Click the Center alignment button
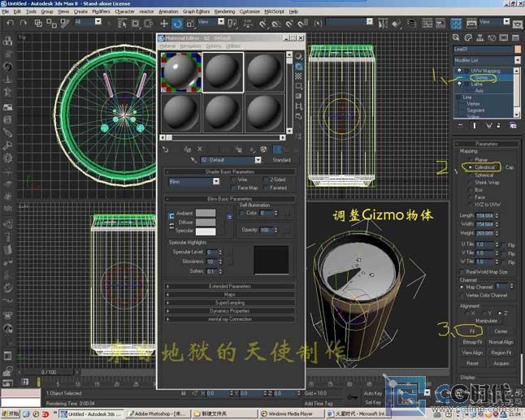Viewport: 525px width, 420px height. [501, 331]
